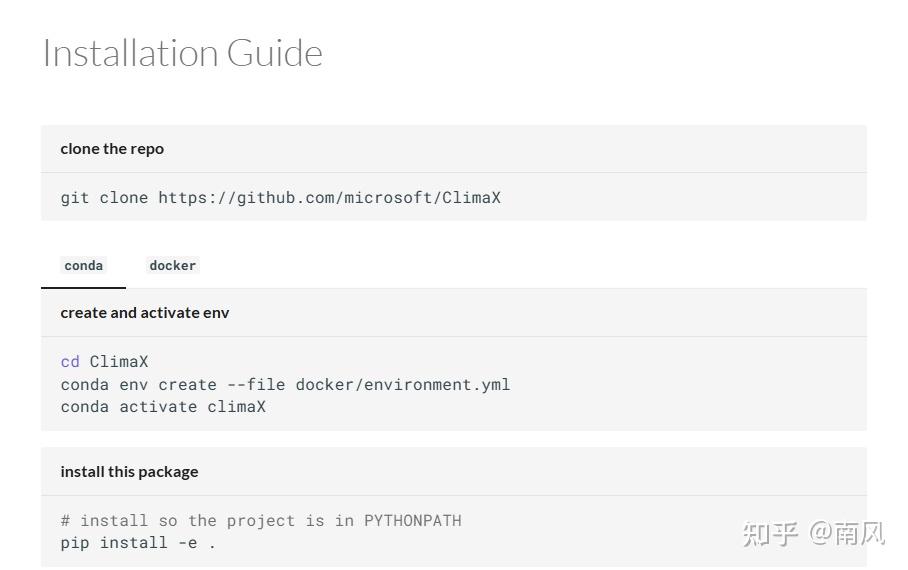Click the purple 'cd' keyword
The width and height of the screenshot is (908, 570).
point(70,361)
